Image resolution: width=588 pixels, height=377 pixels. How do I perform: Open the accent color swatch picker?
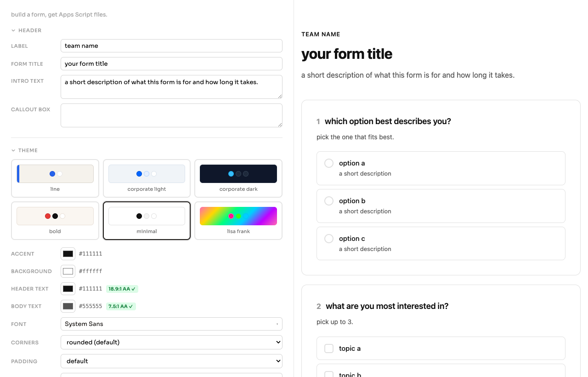tap(68, 254)
